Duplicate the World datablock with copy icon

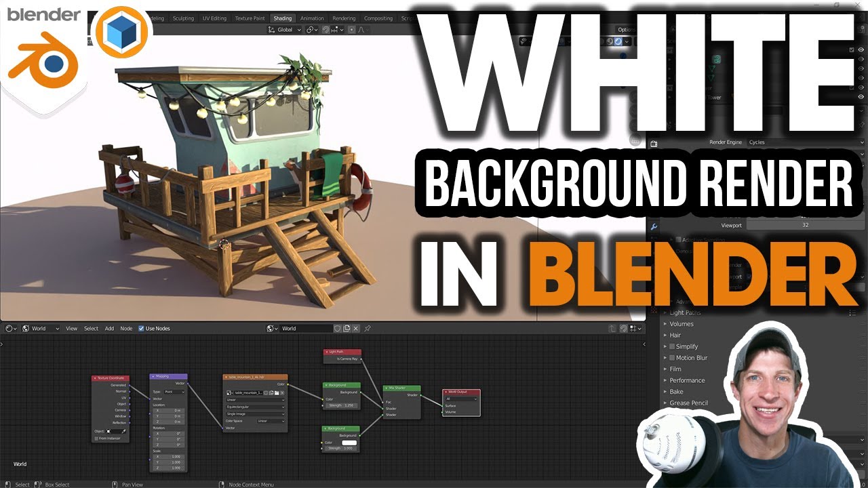(x=347, y=328)
